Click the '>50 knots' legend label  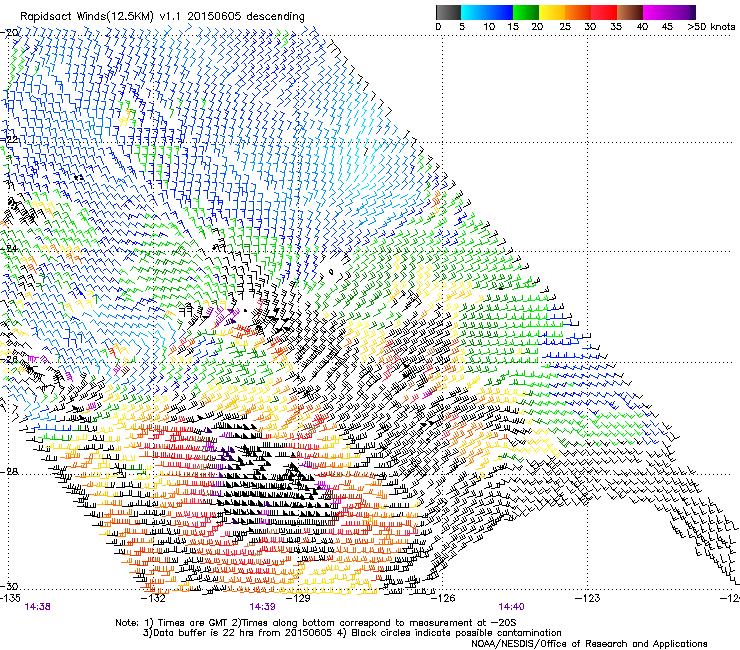coord(711,27)
